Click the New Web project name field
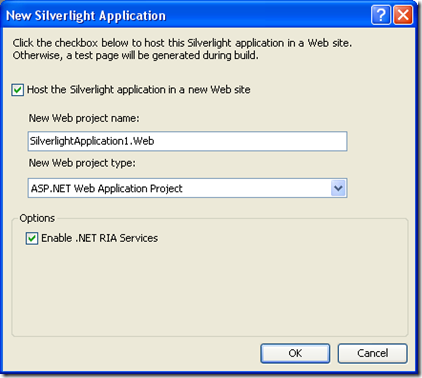Screen dimensions: 422x378 (187, 141)
